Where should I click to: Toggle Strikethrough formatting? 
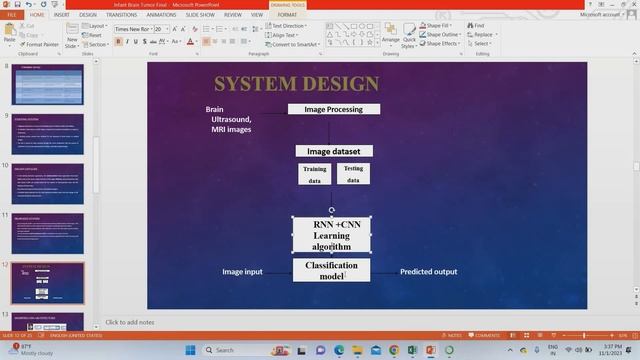pos(153,42)
